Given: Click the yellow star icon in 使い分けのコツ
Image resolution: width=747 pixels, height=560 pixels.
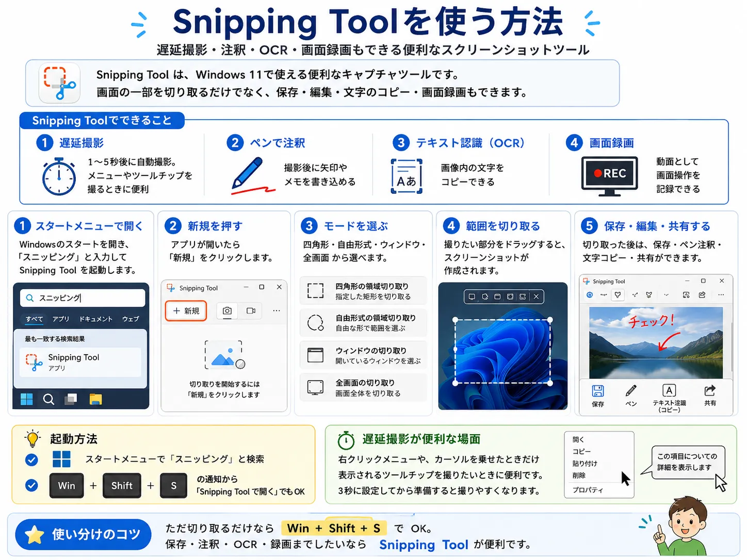Looking at the screenshot, I should (34, 535).
